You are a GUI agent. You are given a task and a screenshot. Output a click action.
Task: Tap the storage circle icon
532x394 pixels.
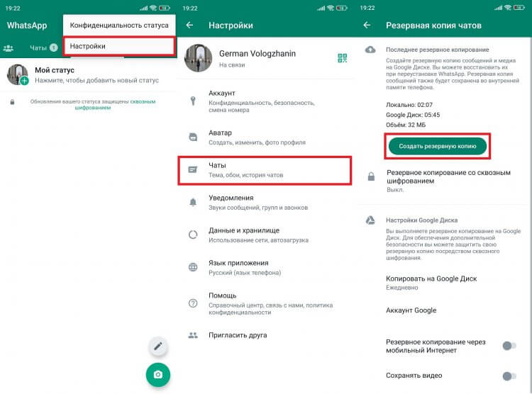[x=193, y=235]
